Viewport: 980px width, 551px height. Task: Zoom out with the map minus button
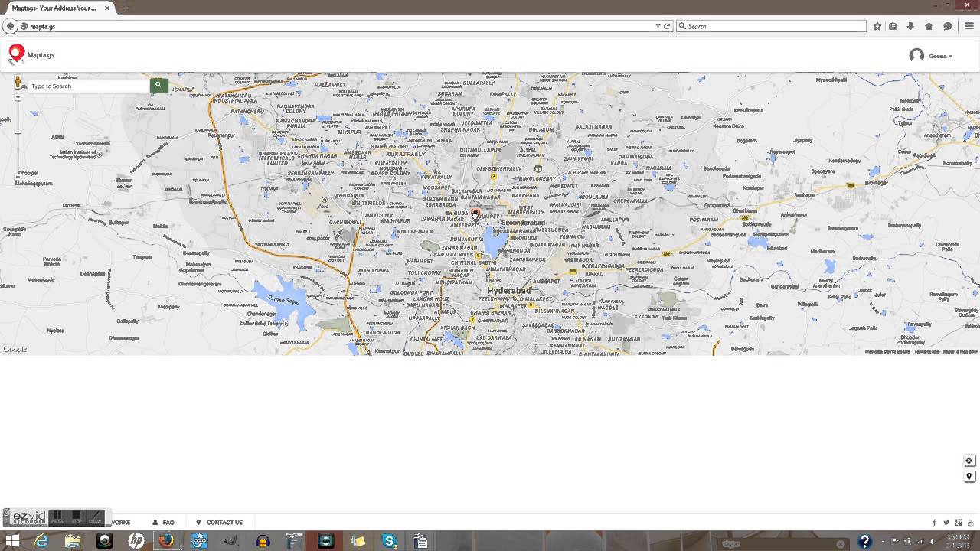(18, 178)
